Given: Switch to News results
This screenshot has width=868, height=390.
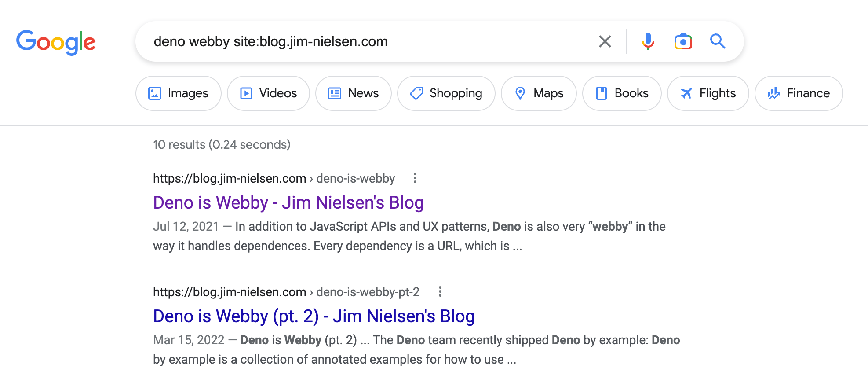Looking at the screenshot, I should pyautogui.click(x=353, y=93).
